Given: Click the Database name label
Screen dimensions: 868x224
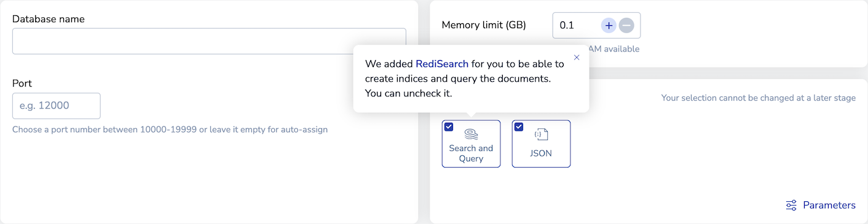Looking at the screenshot, I should [x=49, y=19].
